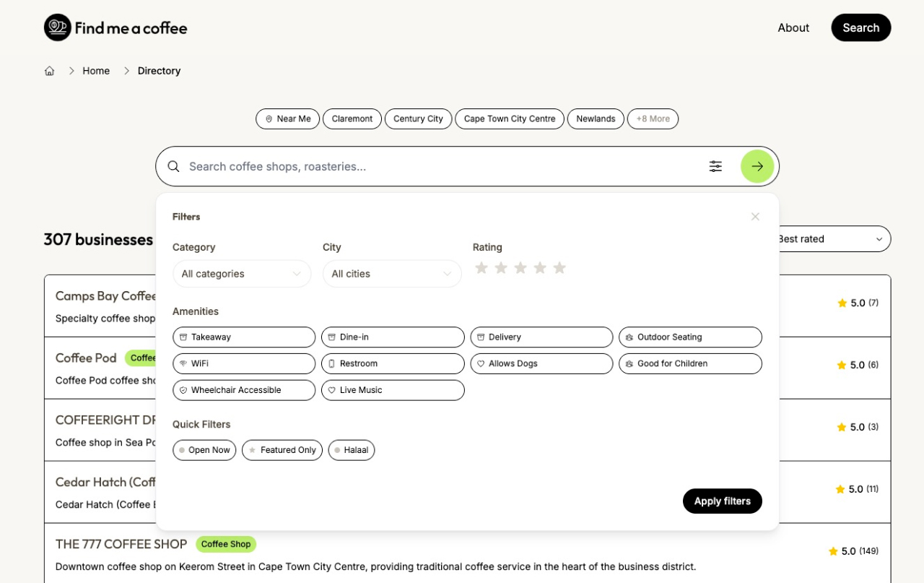Show more locations with +8 More
This screenshot has height=583, width=924.
[x=653, y=118]
